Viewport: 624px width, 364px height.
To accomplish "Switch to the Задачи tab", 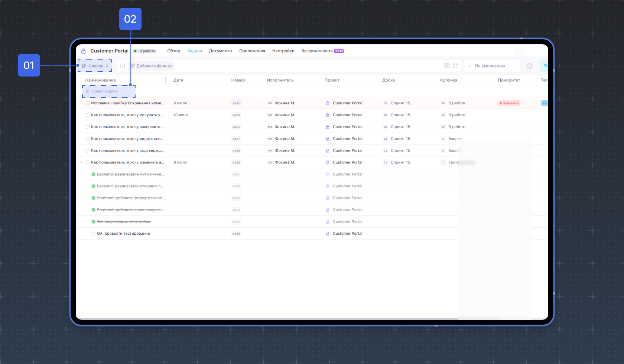I will click(195, 51).
